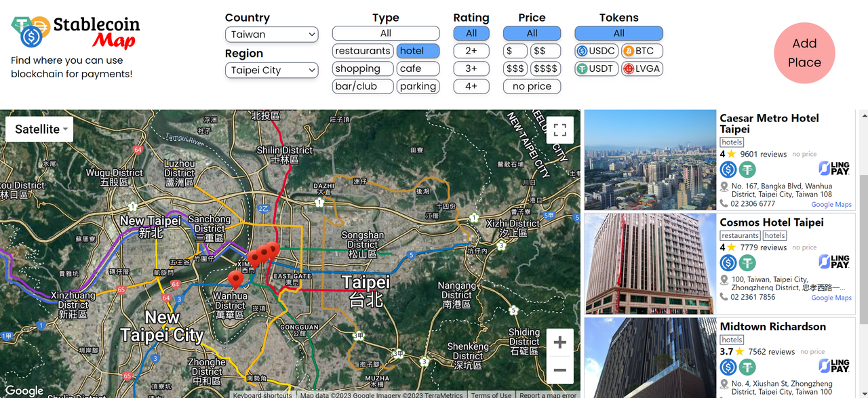The height and width of the screenshot is (398, 868).
Task: Click the USDC token icon on Cosmos Hotel Taipei
Action: [x=728, y=262]
